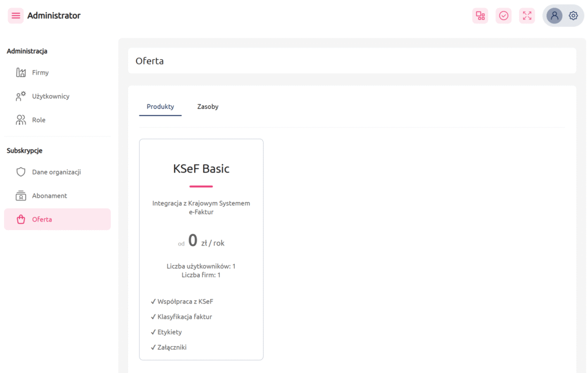Go to Użytkownicy in the sidebar
588x373 pixels.
[51, 96]
